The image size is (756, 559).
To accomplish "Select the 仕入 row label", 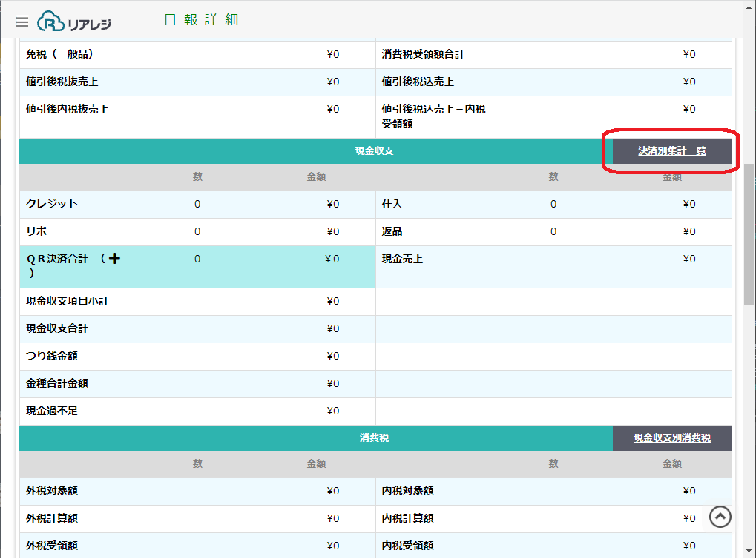I will (x=392, y=204).
